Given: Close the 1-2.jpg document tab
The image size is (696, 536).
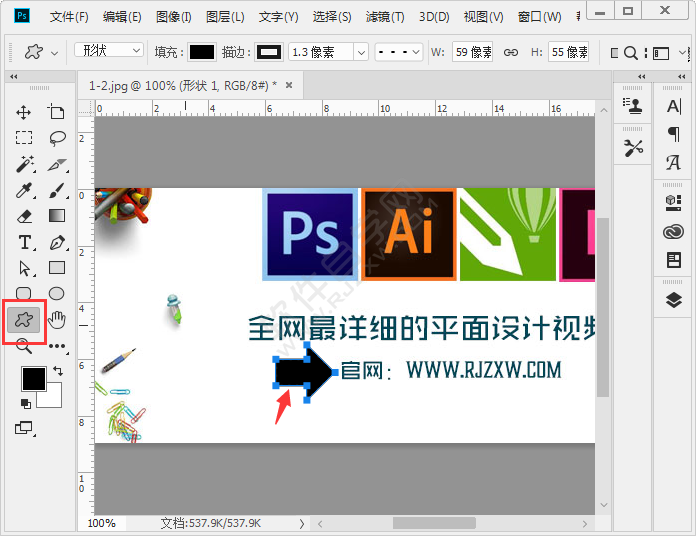Looking at the screenshot, I should (x=289, y=85).
